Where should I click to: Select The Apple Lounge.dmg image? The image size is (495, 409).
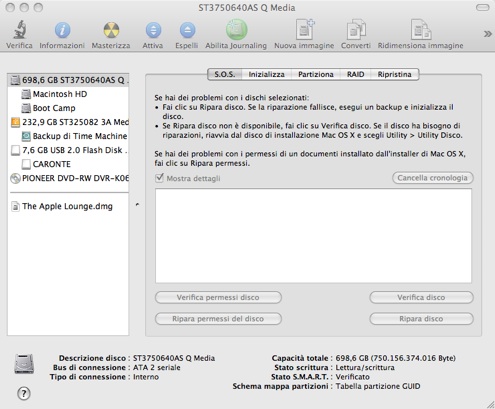pyautogui.click(x=68, y=206)
